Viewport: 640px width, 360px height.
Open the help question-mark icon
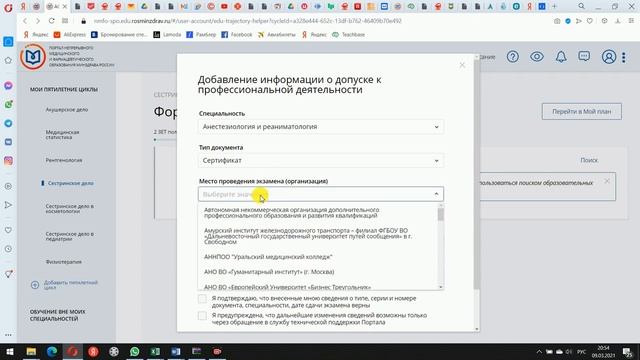point(513,57)
